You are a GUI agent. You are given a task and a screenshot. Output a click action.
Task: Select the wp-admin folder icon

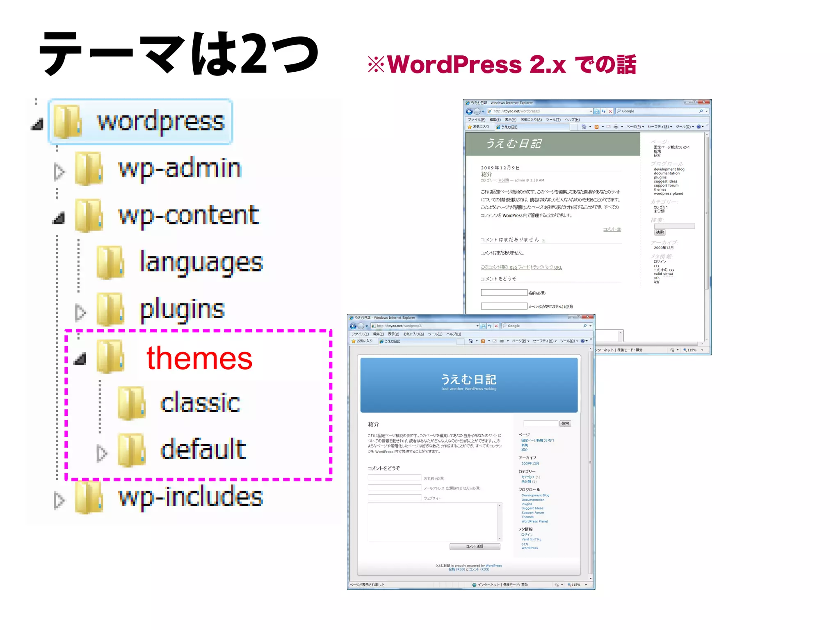(x=89, y=168)
